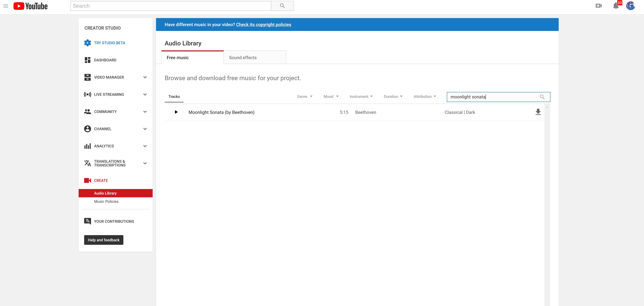Open Check its copyright policies link
644x306 pixels.
[263, 24]
